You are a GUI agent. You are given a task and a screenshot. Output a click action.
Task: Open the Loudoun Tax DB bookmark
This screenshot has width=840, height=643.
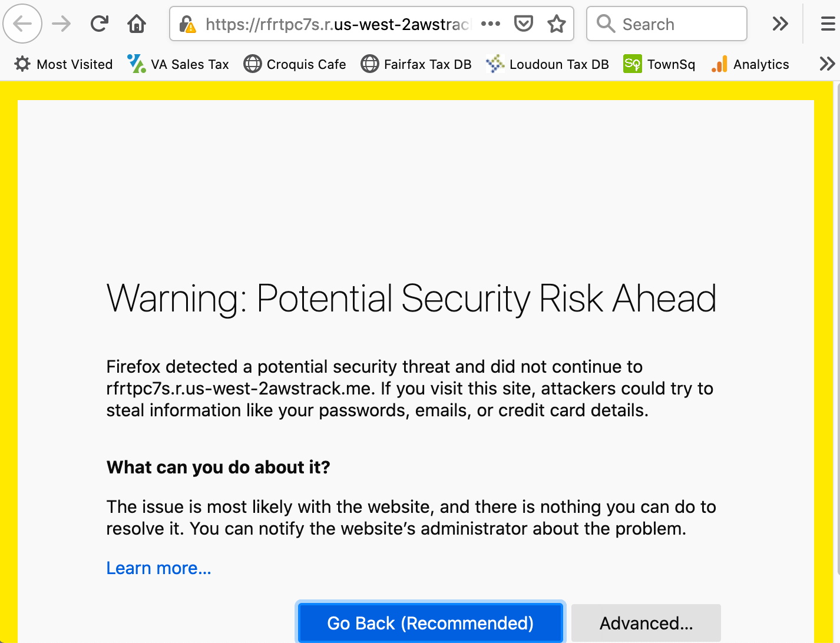[x=547, y=64]
